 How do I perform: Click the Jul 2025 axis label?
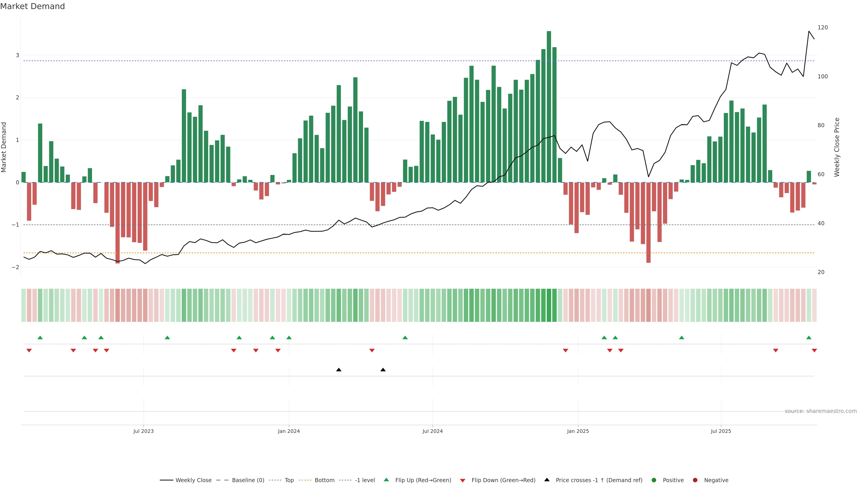pyautogui.click(x=721, y=431)
